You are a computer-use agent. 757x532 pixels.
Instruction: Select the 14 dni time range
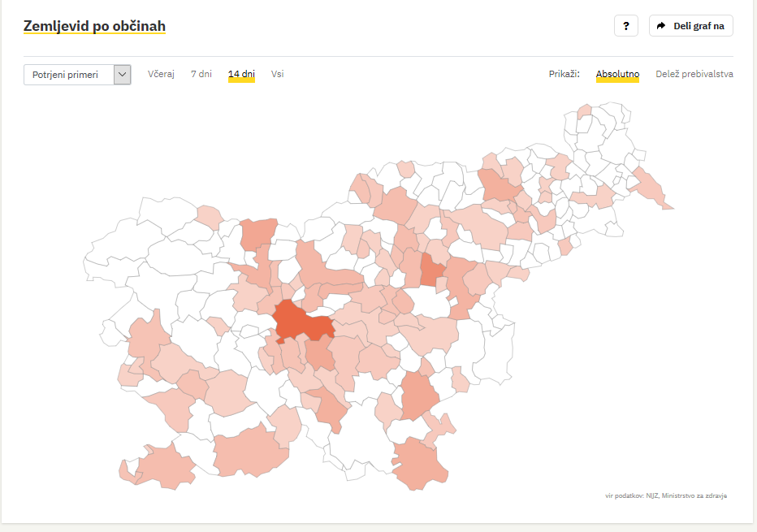[x=241, y=74]
